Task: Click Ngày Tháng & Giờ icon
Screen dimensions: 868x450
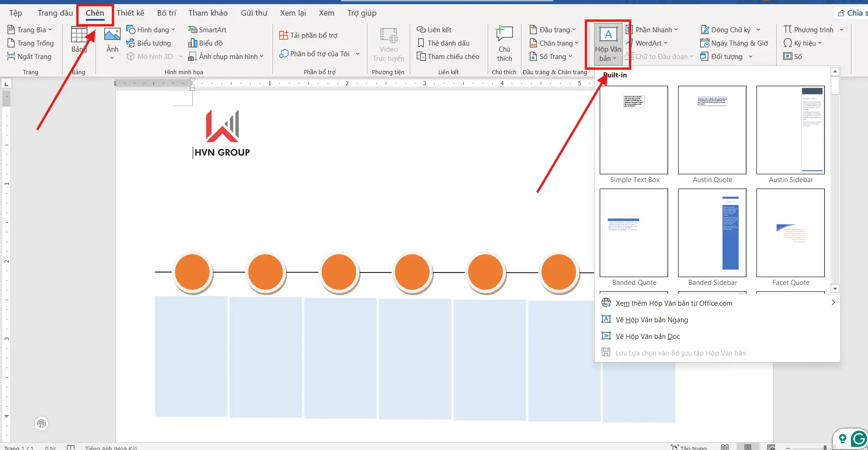Action: pos(705,43)
